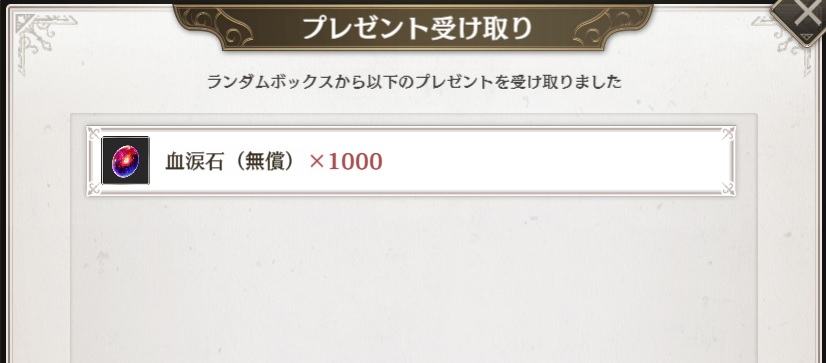Click the red ×1000 quantity label

tap(346, 162)
